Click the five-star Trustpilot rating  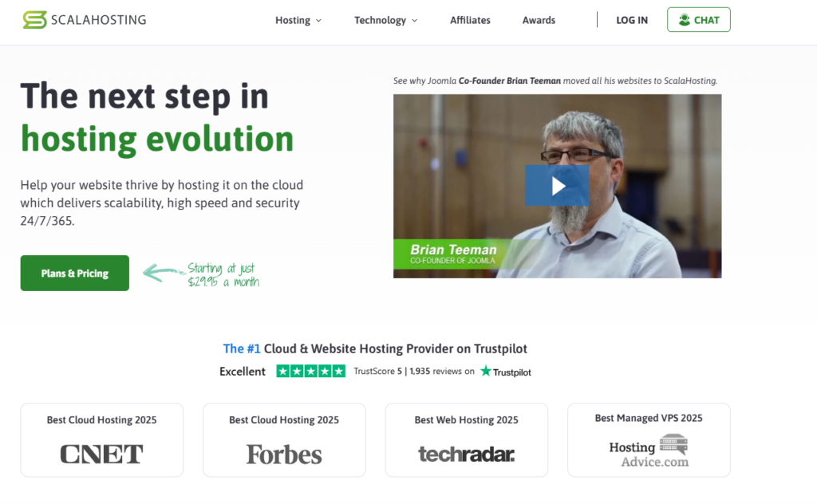(x=310, y=371)
